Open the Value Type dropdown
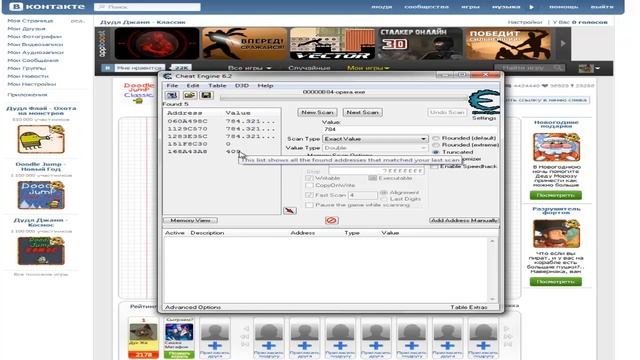The width and height of the screenshot is (640, 360). click(x=375, y=148)
